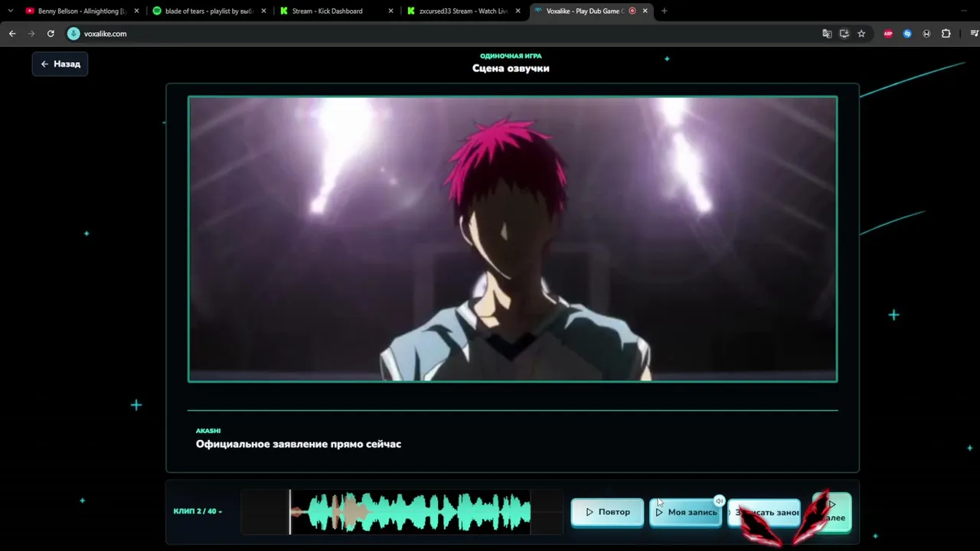Click the white playhead line on the waveform

[x=290, y=512]
